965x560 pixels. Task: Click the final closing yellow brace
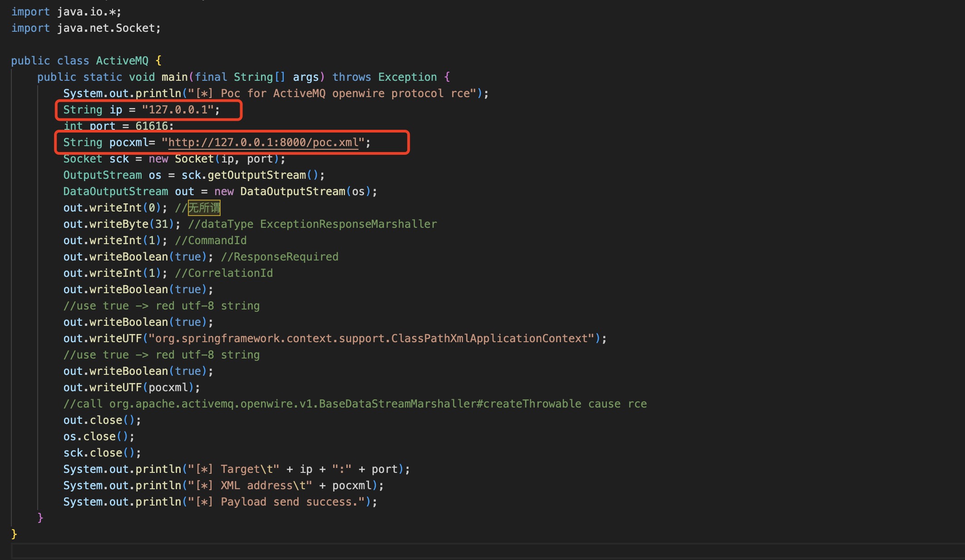14,534
